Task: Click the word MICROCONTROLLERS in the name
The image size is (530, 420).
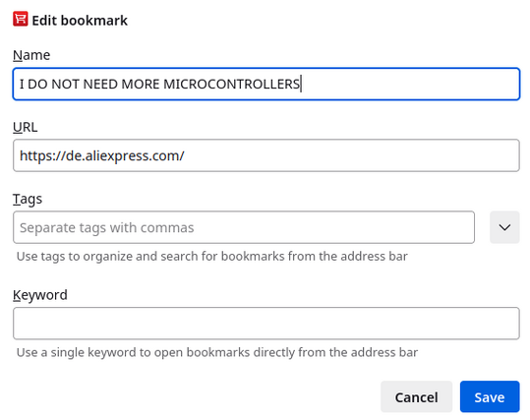Action: [x=231, y=84]
